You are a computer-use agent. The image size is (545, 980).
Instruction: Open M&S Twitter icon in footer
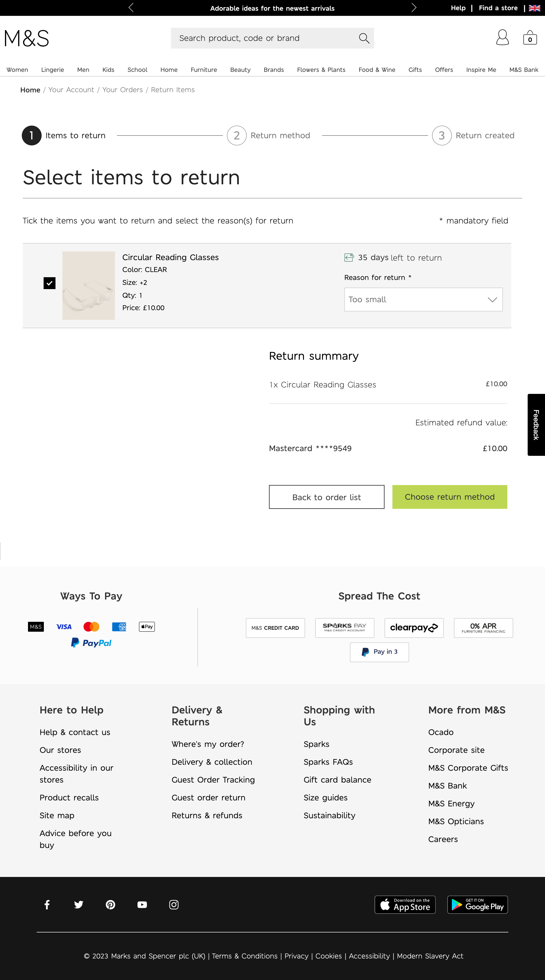point(78,905)
